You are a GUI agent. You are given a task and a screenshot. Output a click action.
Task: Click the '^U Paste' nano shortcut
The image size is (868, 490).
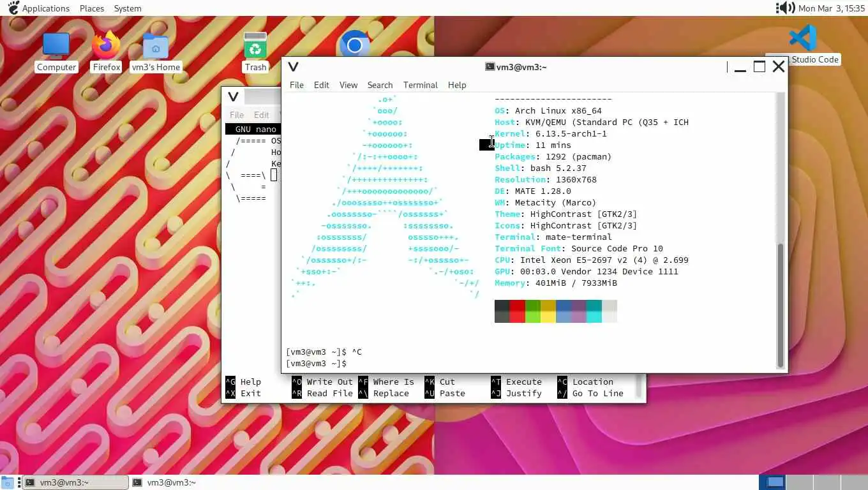click(445, 394)
